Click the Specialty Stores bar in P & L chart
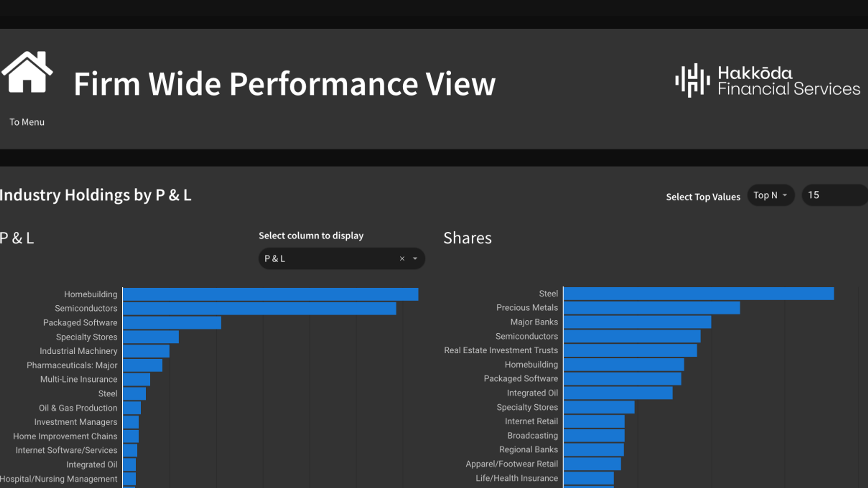The image size is (868, 488). 151,337
